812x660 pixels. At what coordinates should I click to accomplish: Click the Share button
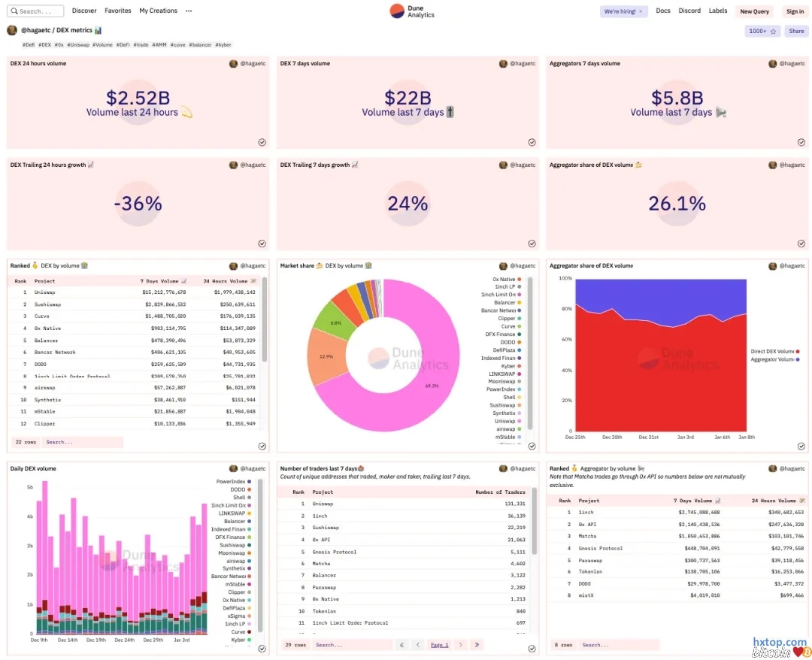coord(795,32)
